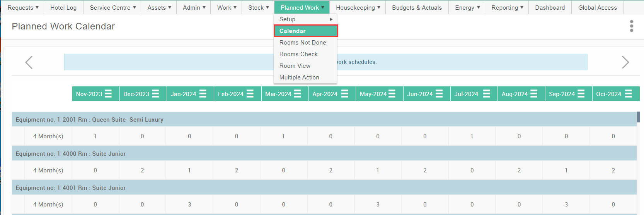Click Sep-2024 count for Equipment 1-4001
This screenshot has height=215, width=644.
point(566,205)
